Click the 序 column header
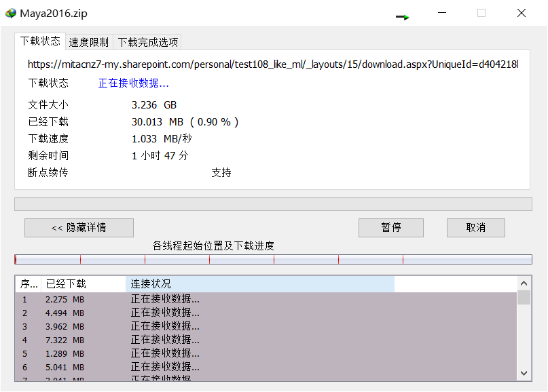Image resolution: width=548 pixels, height=392 pixels. [x=27, y=283]
